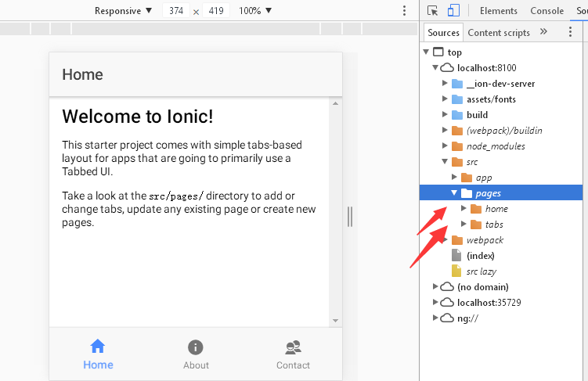Expand the localhost:35729 node arrow
The image size is (588, 381).
[x=435, y=302]
